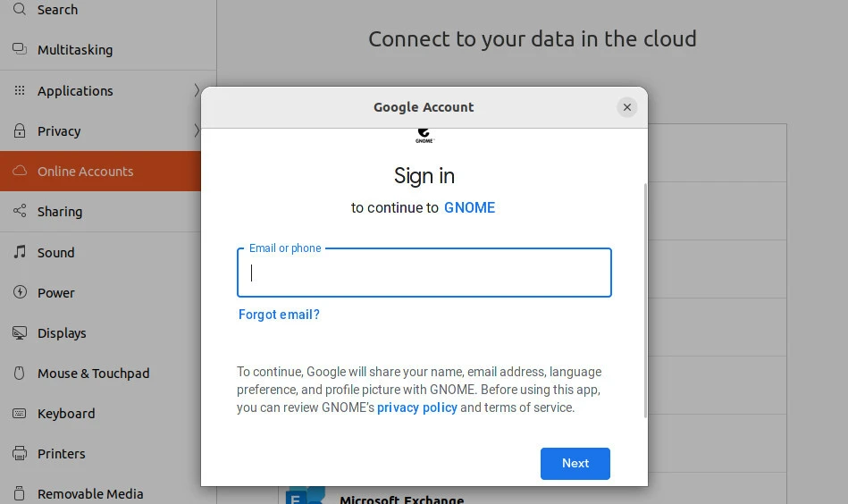The height and width of the screenshot is (504, 848).
Task: Open the Keyboard settings panel
Action: click(x=66, y=414)
